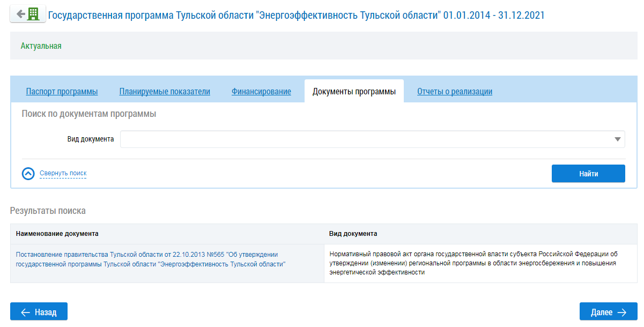Collapse search via the Свернуть поиск link
Screen dimensions: 644x327
[63, 173]
